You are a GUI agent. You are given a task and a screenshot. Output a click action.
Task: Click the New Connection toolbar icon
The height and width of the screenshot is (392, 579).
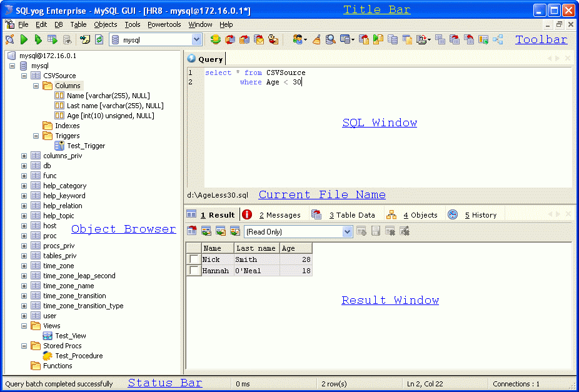9,39
